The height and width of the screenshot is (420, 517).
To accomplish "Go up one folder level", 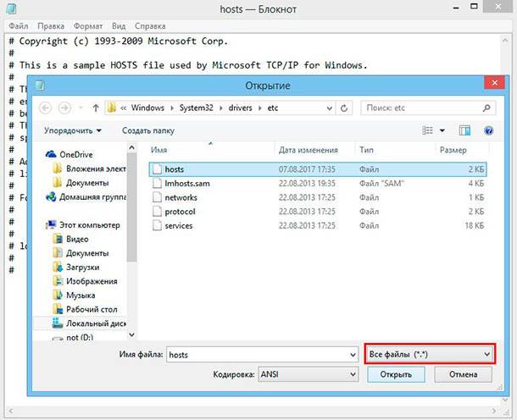I will click(96, 108).
